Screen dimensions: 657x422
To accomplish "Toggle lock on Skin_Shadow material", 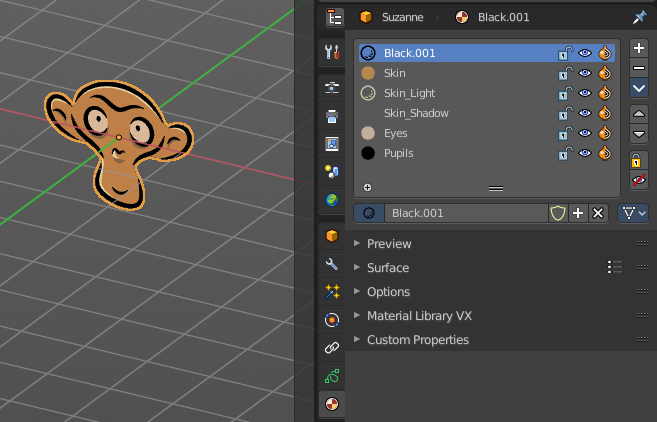I will coord(565,113).
